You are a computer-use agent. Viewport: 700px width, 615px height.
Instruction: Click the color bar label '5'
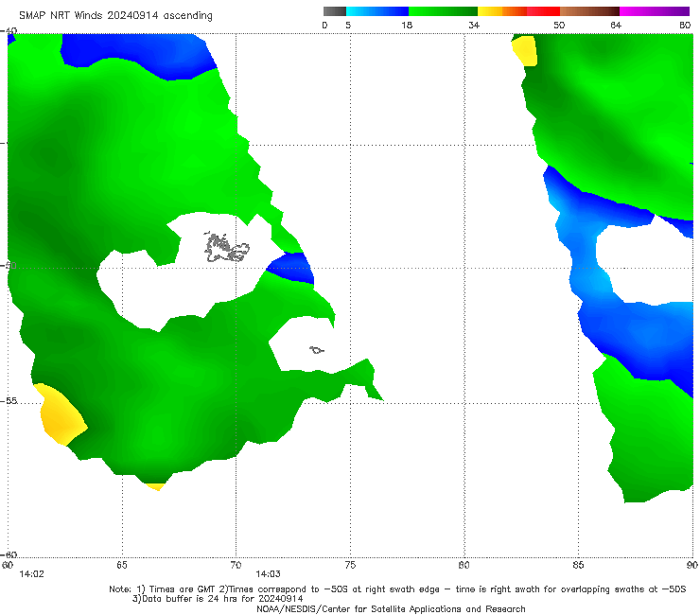tap(348, 25)
